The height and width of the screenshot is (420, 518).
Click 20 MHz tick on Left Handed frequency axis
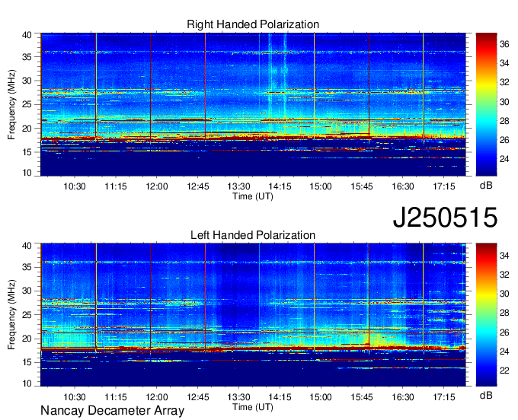pyautogui.click(x=27, y=339)
